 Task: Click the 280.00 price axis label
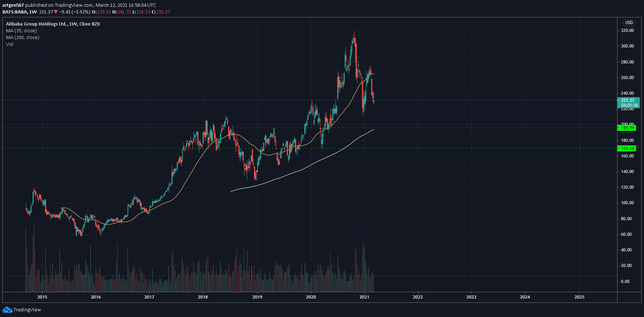click(627, 62)
